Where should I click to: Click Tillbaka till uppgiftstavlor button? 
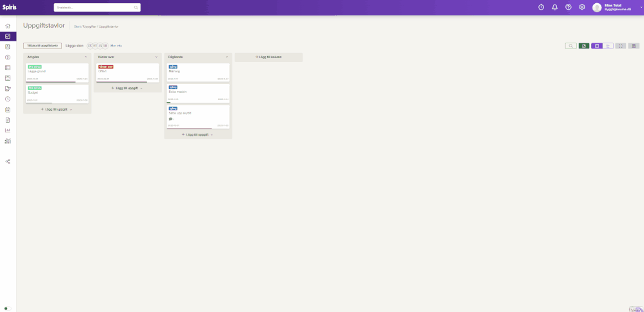[x=43, y=46]
